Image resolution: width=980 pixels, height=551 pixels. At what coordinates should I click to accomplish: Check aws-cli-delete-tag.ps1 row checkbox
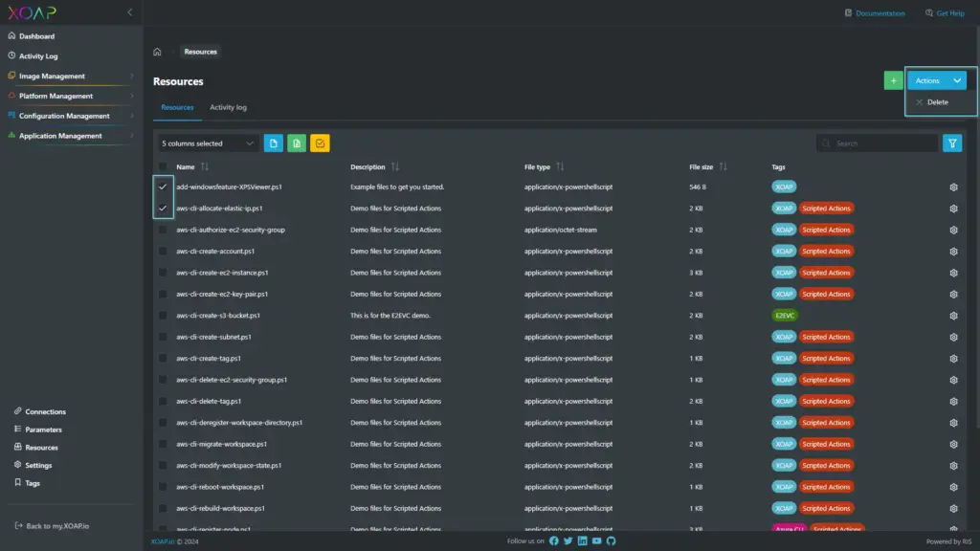pyautogui.click(x=163, y=401)
